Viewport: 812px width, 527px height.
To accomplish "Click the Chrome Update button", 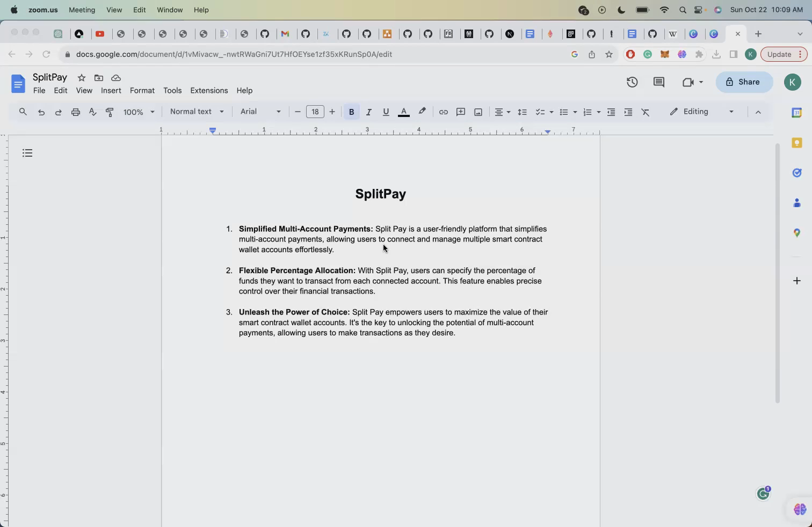I will click(784, 54).
